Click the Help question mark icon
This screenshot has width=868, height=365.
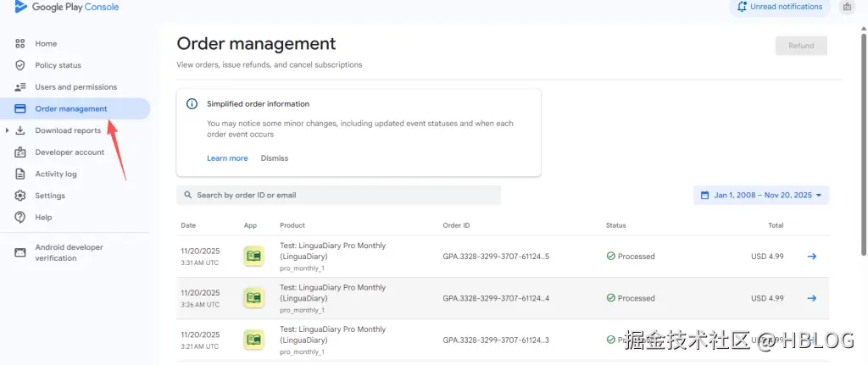pyautogui.click(x=20, y=218)
